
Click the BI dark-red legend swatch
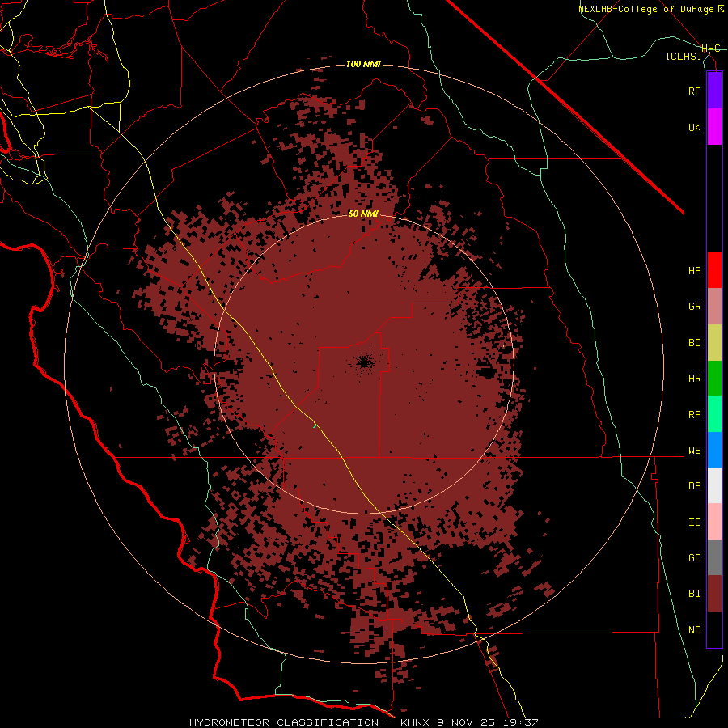pyautogui.click(x=714, y=594)
